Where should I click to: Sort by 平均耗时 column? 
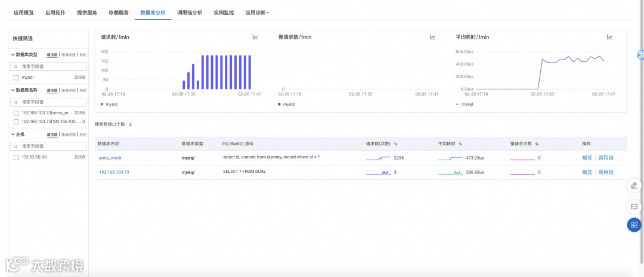click(460, 144)
